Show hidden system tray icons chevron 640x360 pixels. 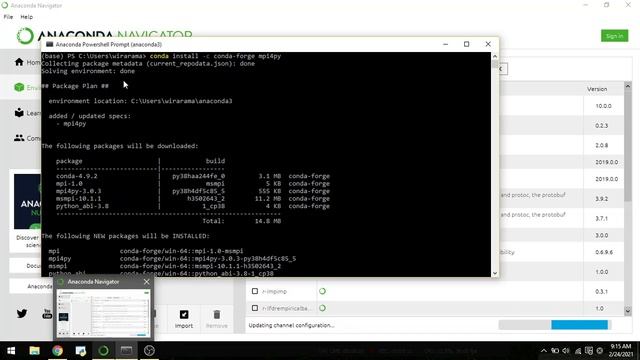(x=544, y=351)
